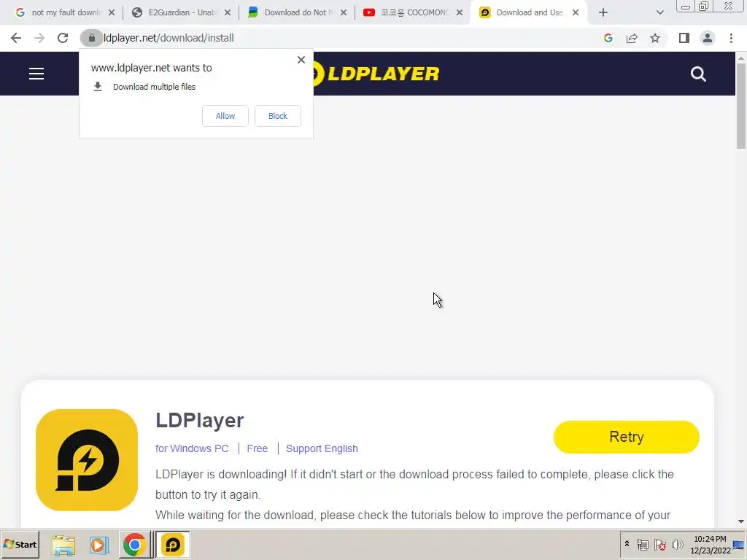
Task: Click the 'Free' label
Action: click(258, 448)
